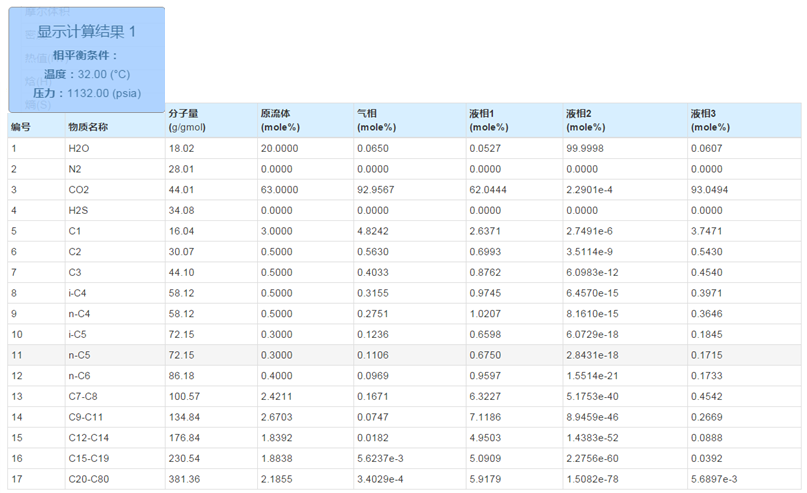Click liquid phase 1 value 7.1186

(485, 417)
